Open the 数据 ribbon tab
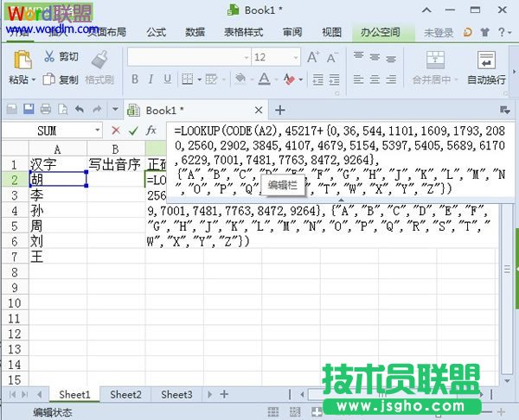Viewport: 519px width, 420px height. [x=195, y=32]
